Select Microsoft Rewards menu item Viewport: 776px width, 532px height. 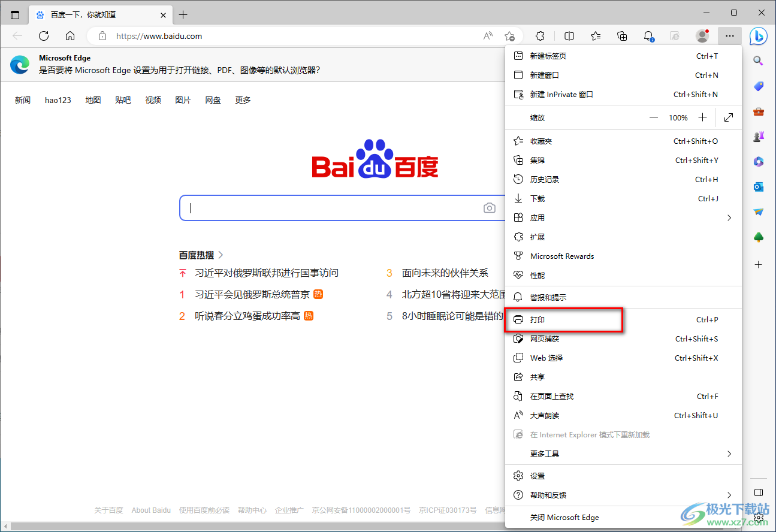pos(623,256)
